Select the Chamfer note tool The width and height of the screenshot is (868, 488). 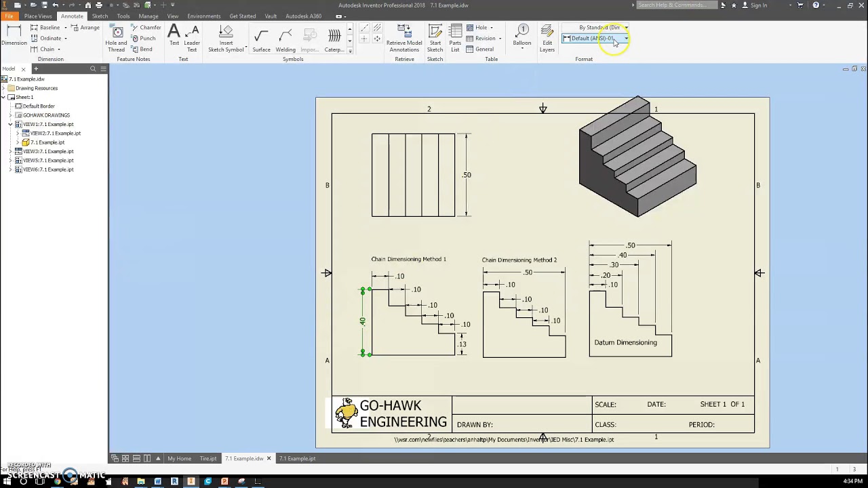(146, 28)
